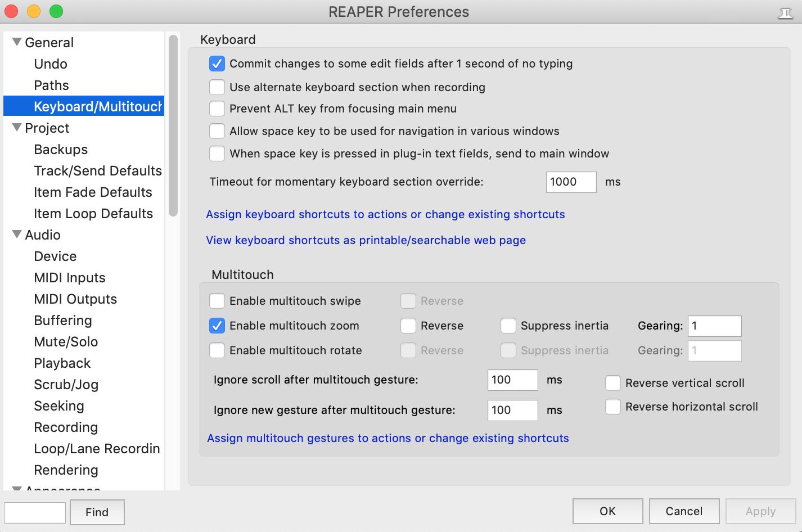Screen dimensions: 802x532
Task: Click the sidebar vertical scrollbar
Action: 173,126
